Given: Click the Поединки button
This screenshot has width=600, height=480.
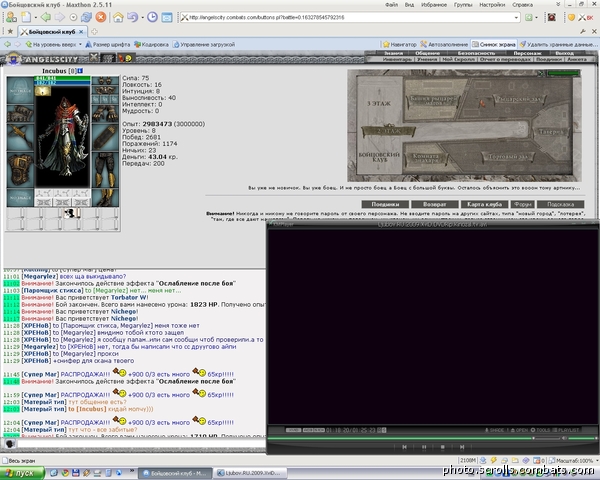Looking at the screenshot, I should tap(385, 204).
